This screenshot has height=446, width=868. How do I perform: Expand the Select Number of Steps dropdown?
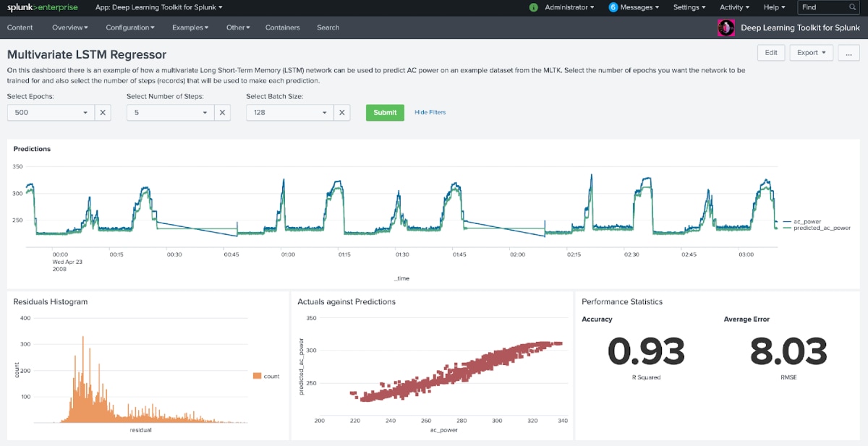170,113
